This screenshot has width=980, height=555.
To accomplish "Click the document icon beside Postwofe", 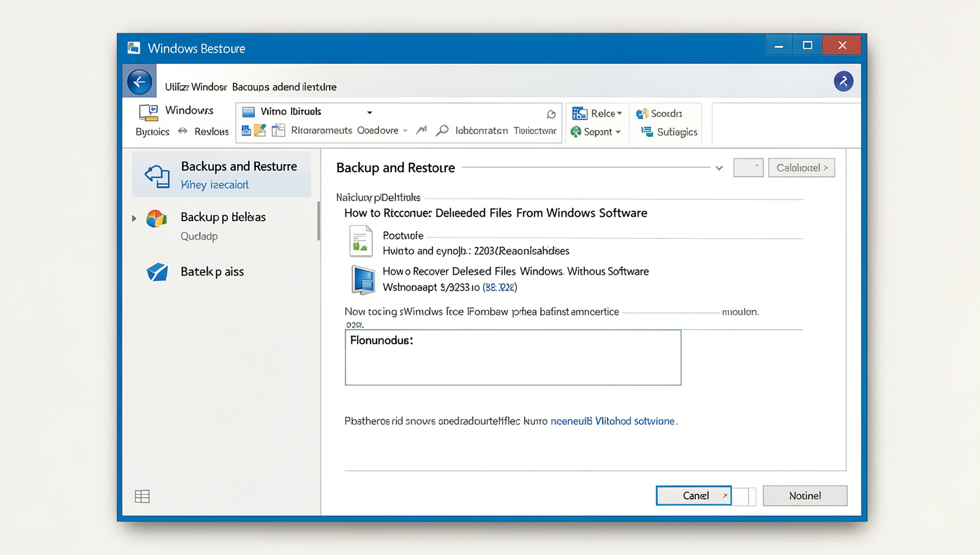I will click(361, 241).
